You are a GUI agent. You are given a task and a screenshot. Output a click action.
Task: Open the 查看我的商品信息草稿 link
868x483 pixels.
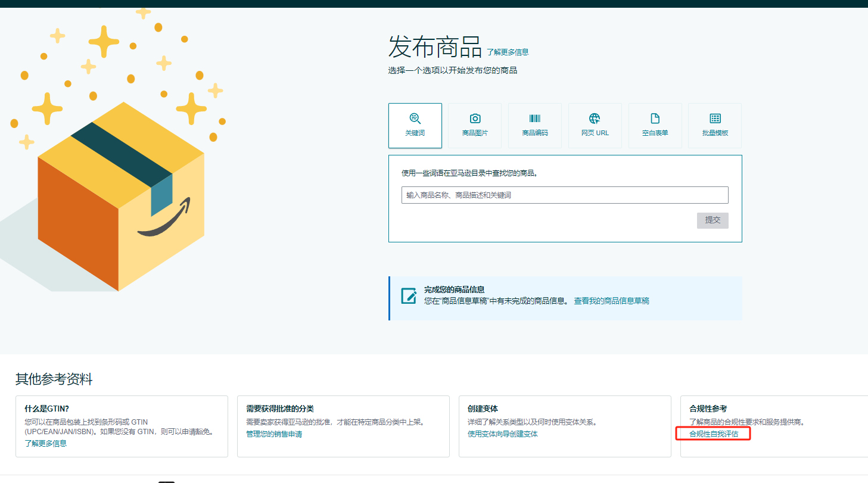pyautogui.click(x=611, y=301)
